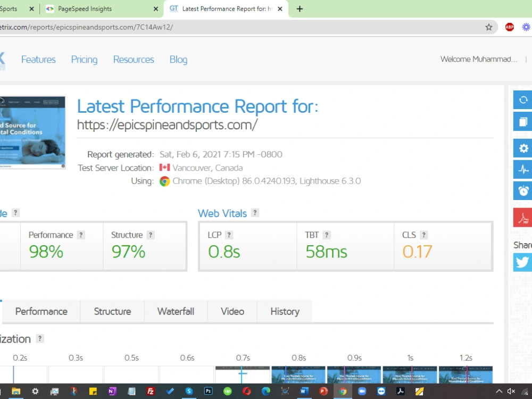
Task: Open PowerPoint from the taskbar
Action: 323,391
